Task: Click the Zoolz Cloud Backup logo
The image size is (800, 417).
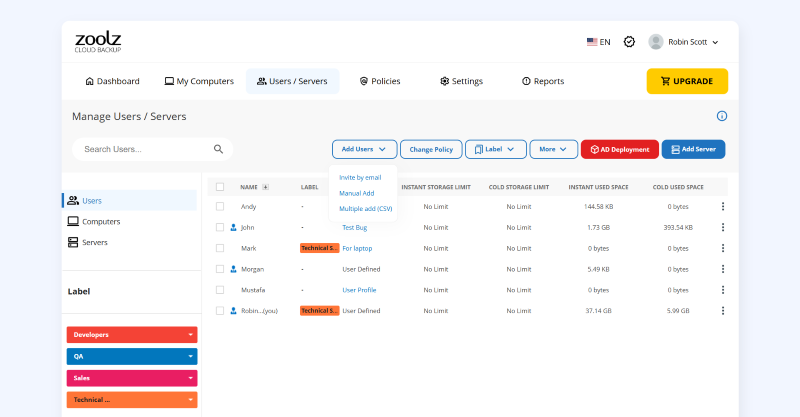Action: (98, 42)
